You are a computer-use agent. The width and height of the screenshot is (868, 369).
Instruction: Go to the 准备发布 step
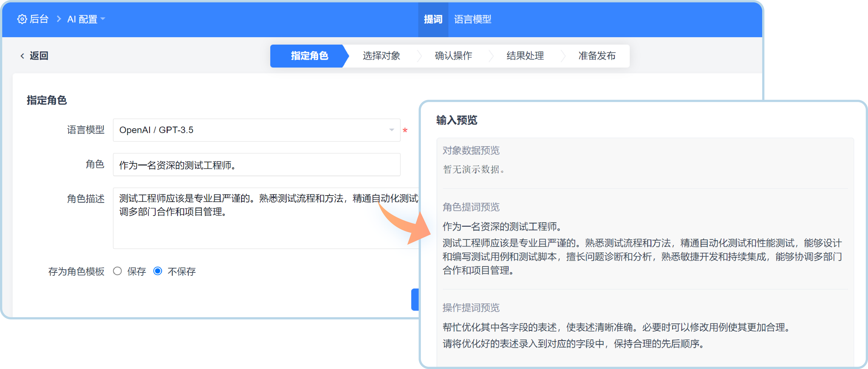point(597,56)
